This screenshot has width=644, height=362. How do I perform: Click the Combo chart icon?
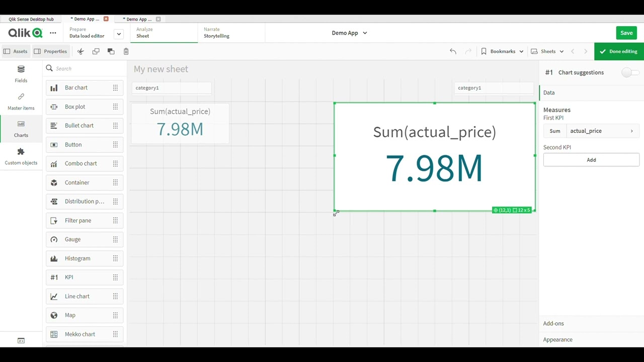pyautogui.click(x=54, y=163)
